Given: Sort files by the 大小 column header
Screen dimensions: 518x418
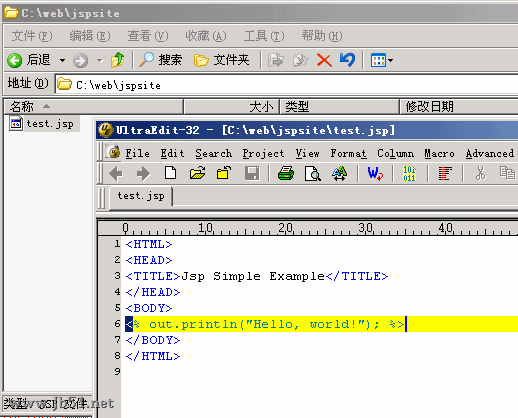Looking at the screenshot, I should (x=232, y=107).
